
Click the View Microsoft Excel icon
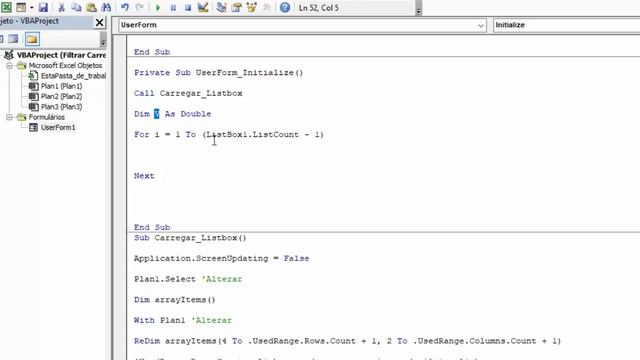[x=6, y=7]
